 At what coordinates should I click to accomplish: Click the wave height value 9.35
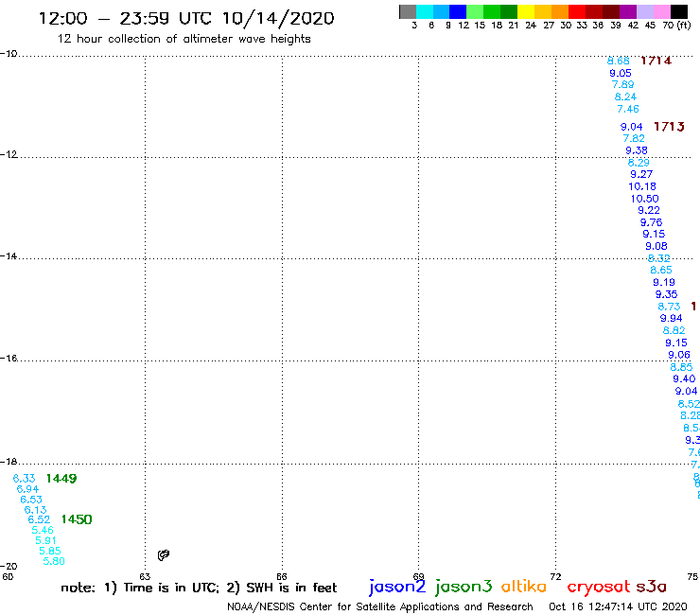[x=667, y=294]
